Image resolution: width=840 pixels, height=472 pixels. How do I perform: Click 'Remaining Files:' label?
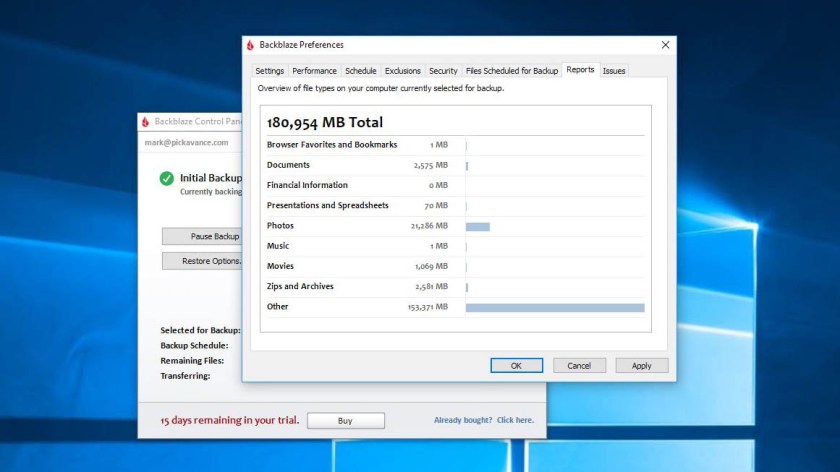click(x=192, y=361)
